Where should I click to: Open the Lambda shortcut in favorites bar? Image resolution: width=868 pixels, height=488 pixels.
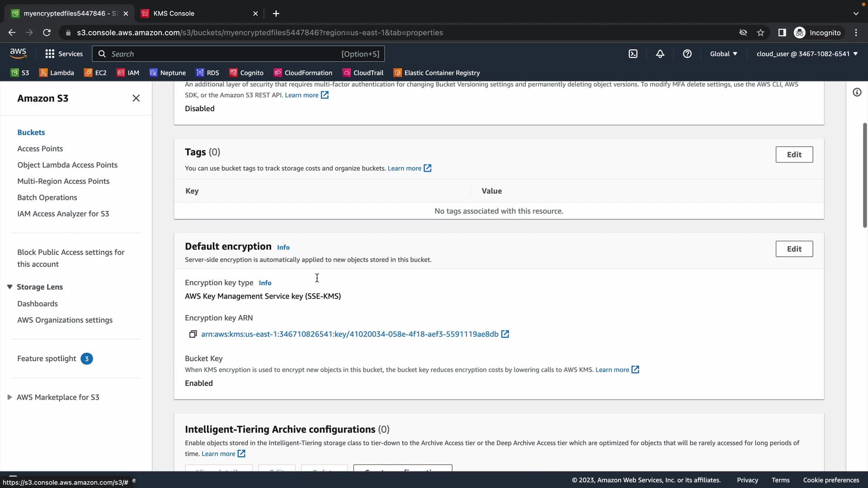(x=57, y=73)
